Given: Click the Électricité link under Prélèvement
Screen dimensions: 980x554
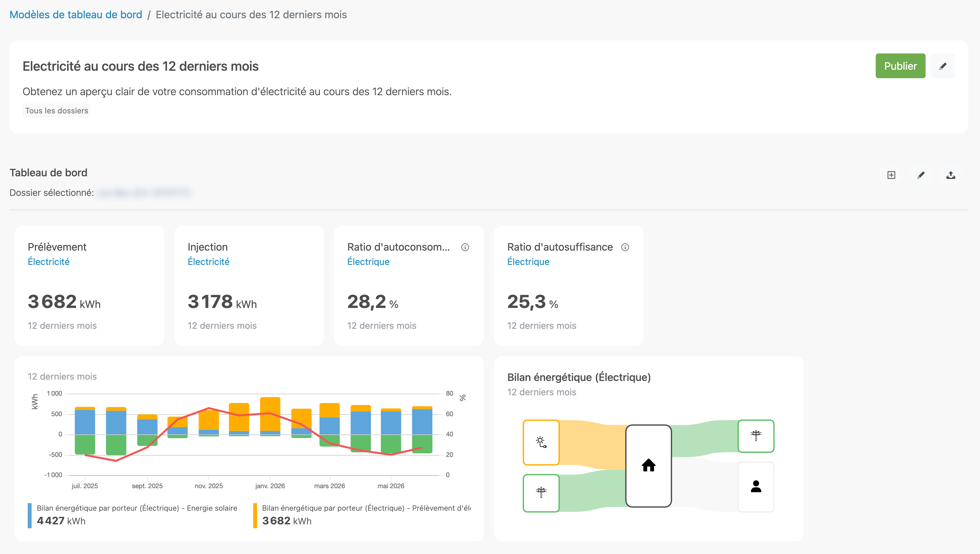Looking at the screenshot, I should click(x=49, y=262).
